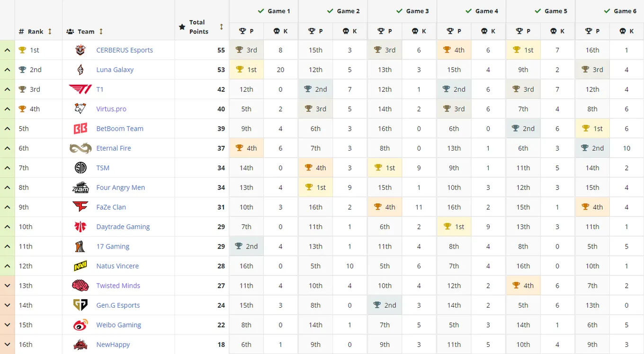The width and height of the screenshot is (644, 354).
Task: Toggle the chevron on the BetBoom Team row
Action: click(x=8, y=129)
